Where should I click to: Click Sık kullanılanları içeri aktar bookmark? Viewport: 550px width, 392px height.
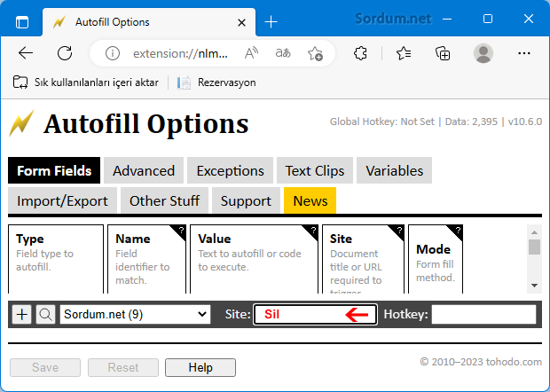point(86,82)
